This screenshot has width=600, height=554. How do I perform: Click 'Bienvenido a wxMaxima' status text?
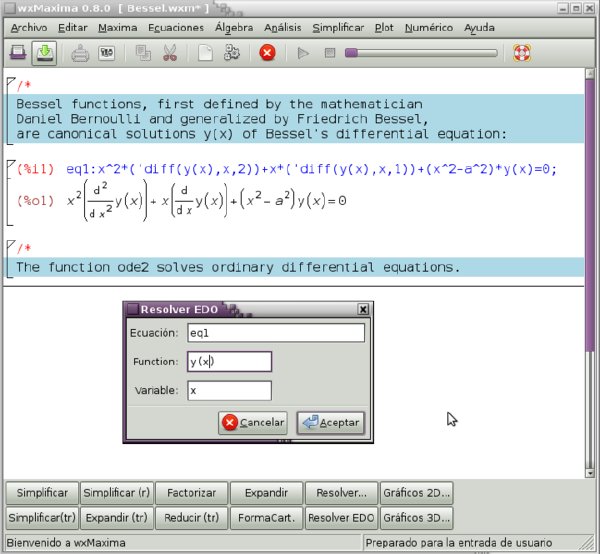click(66, 543)
